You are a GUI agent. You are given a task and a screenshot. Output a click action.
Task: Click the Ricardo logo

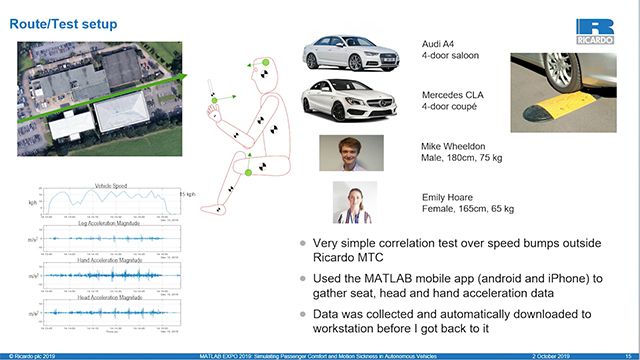595,31
